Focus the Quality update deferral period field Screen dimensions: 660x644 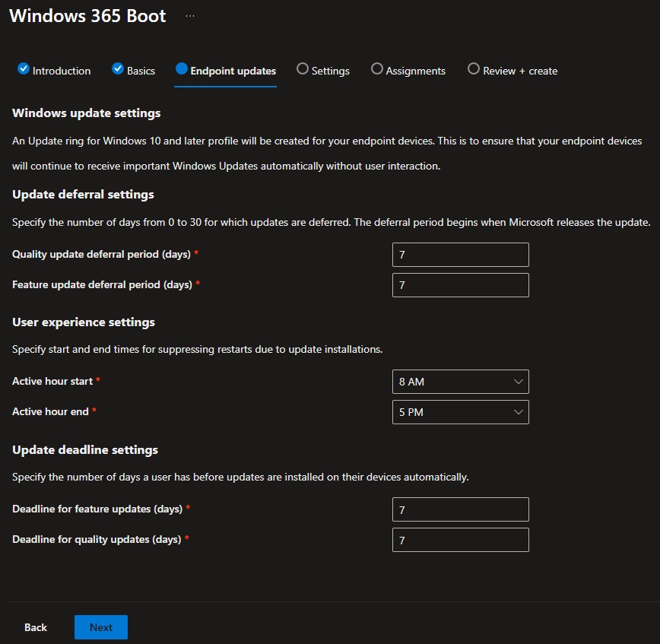[x=460, y=255]
